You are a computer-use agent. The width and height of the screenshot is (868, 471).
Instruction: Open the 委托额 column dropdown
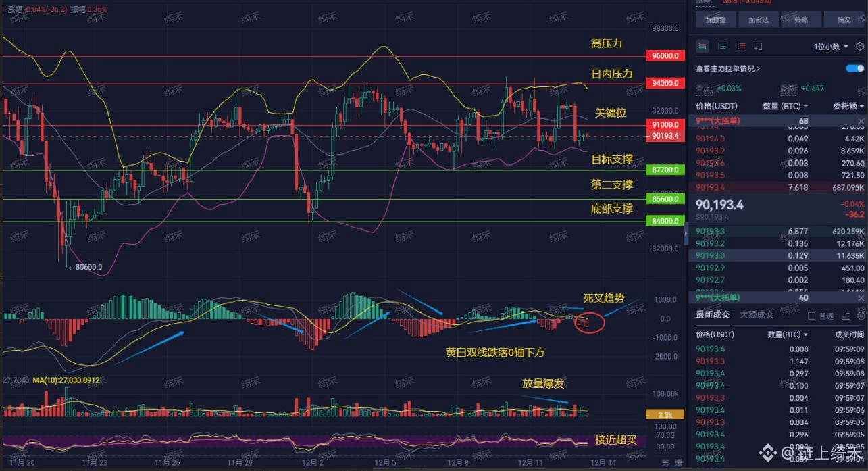pyautogui.click(x=848, y=106)
